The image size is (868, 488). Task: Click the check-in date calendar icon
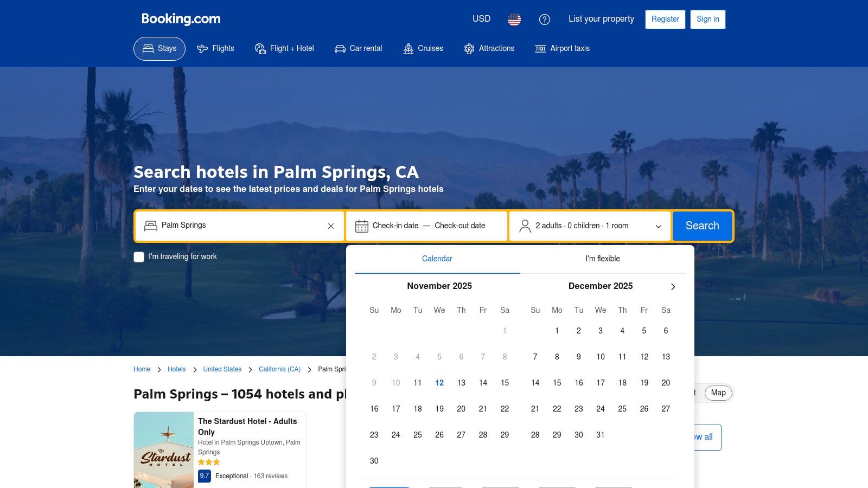click(x=361, y=226)
